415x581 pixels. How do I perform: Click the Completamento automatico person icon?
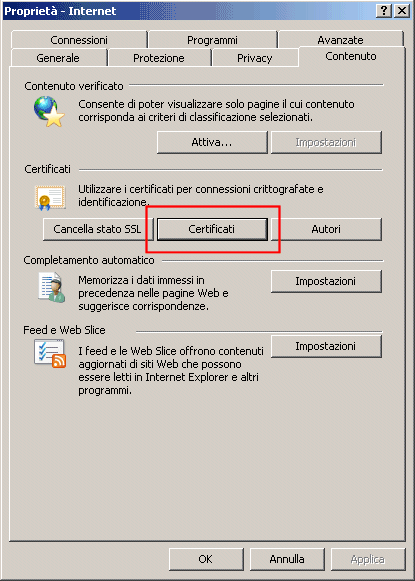[52, 287]
